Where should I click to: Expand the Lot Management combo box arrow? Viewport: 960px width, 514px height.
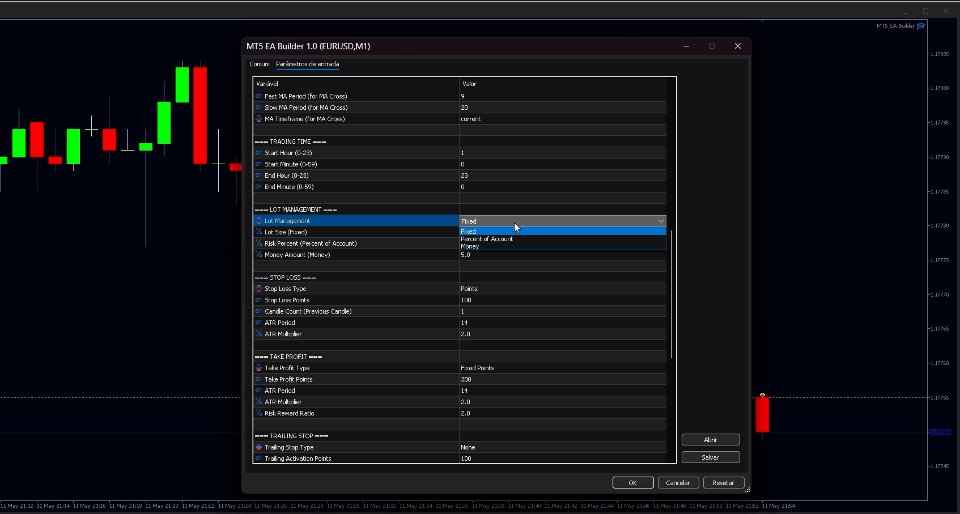click(x=661, y=222)
